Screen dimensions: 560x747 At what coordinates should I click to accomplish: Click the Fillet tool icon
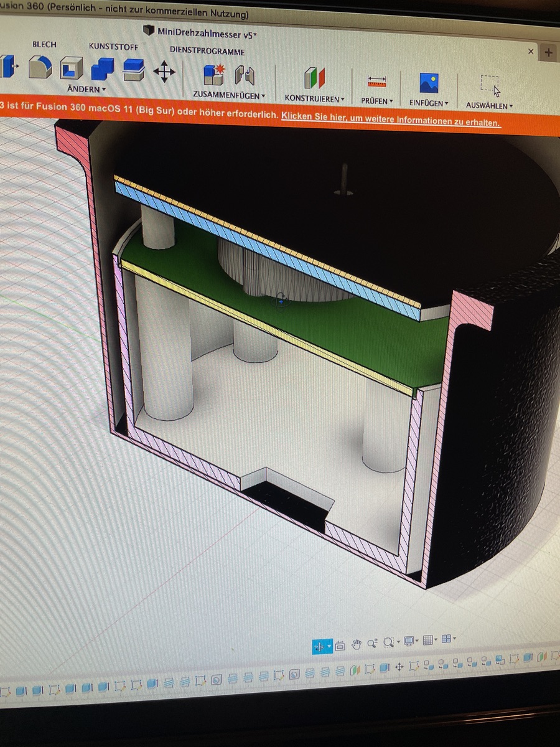(x=40, y=67)
